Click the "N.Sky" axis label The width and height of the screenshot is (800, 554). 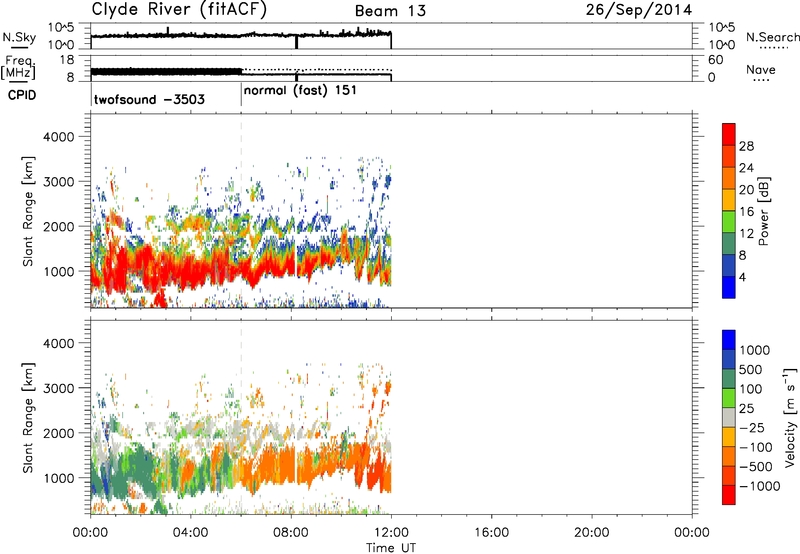(x=19, y=37)
